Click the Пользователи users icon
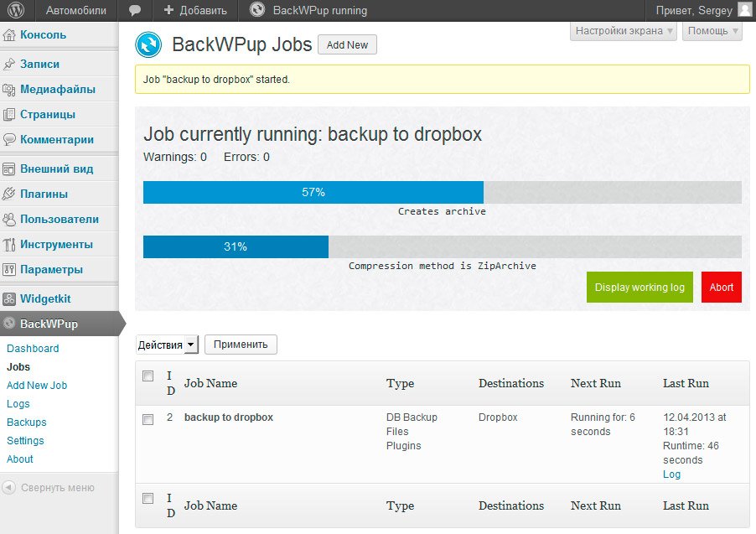The width and height of the screenshot is (756, 534). tap(9, 220)
